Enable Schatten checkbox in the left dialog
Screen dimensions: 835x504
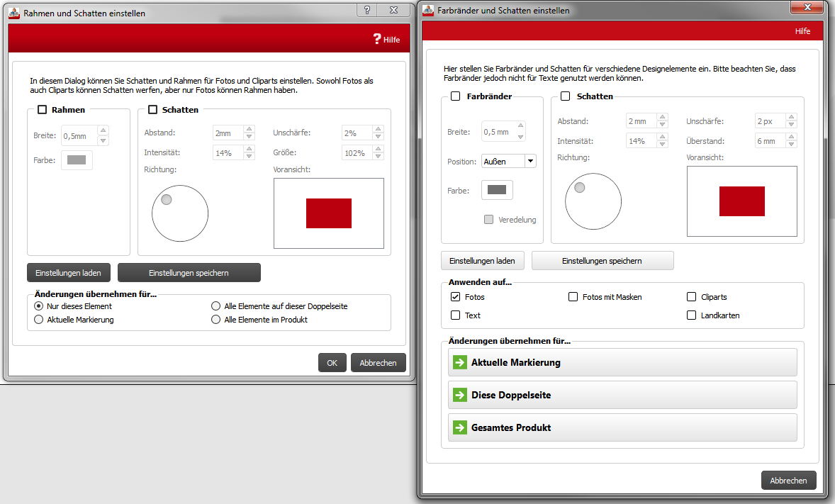pyautogui.click(x=153, y=110)
